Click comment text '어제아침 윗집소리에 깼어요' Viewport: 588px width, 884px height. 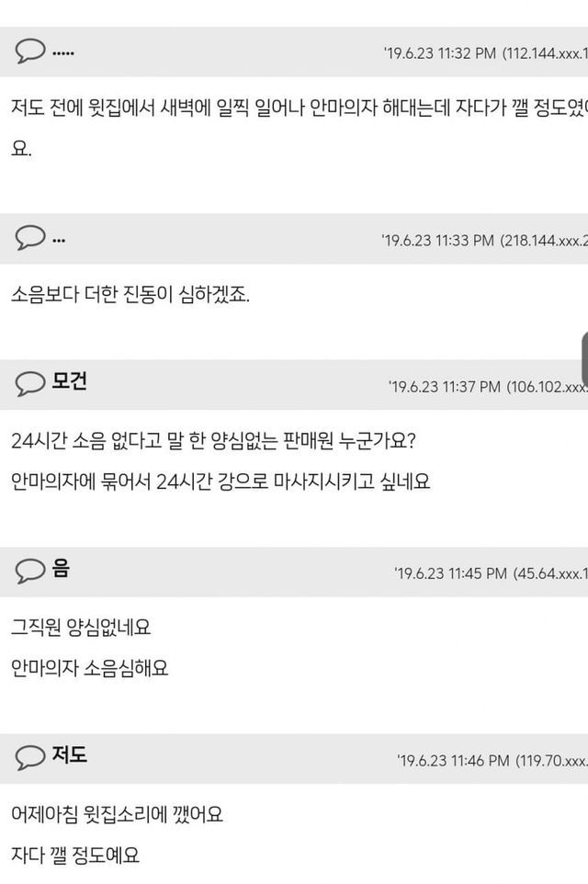point(117,814)
